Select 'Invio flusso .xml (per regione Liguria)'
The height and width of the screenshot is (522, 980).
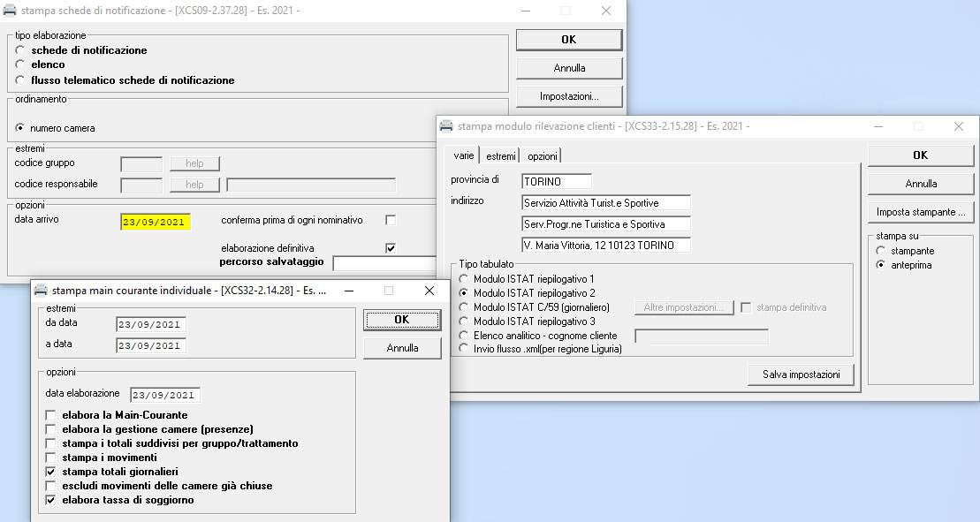coord(464,348)
